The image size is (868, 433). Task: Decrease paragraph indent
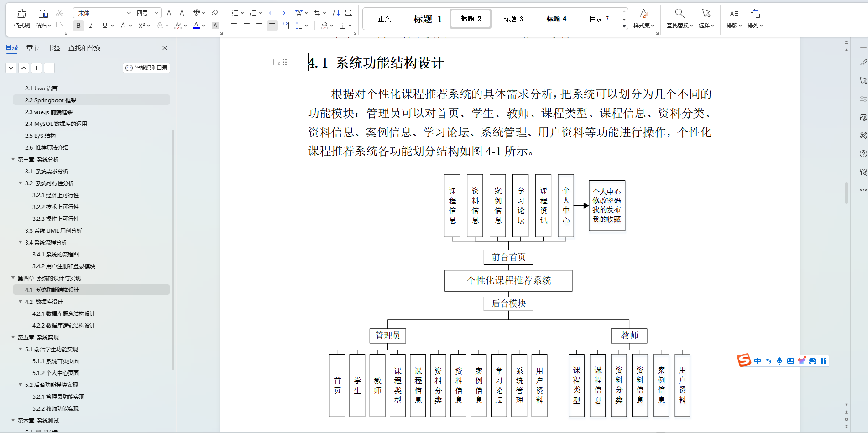(x=272, y=13)
